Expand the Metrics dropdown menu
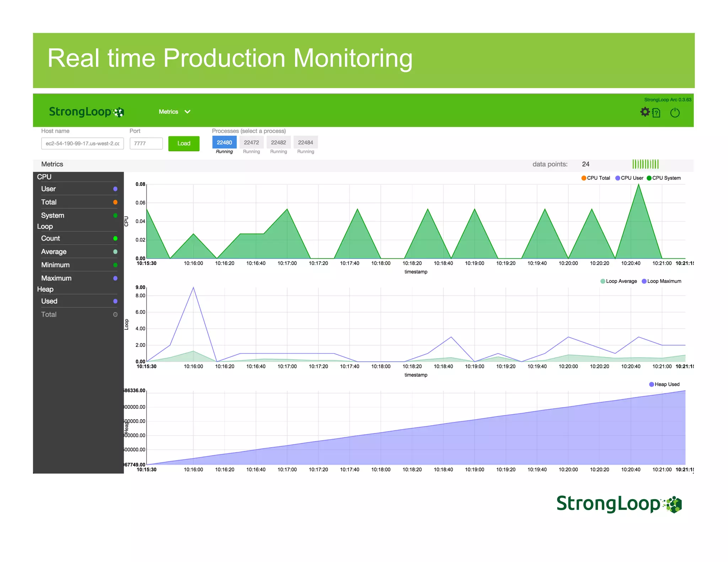The width and height of the screenshot is (728, 562). pos(168,112)
